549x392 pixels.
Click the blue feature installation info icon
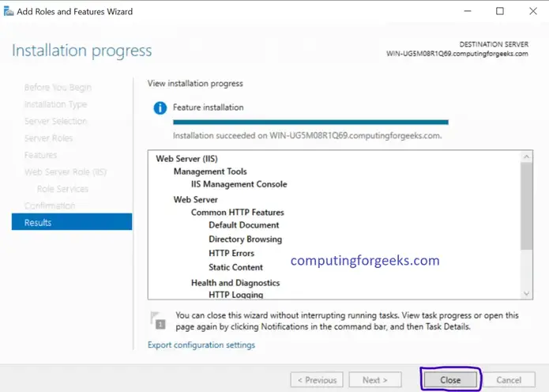(160, 108)
